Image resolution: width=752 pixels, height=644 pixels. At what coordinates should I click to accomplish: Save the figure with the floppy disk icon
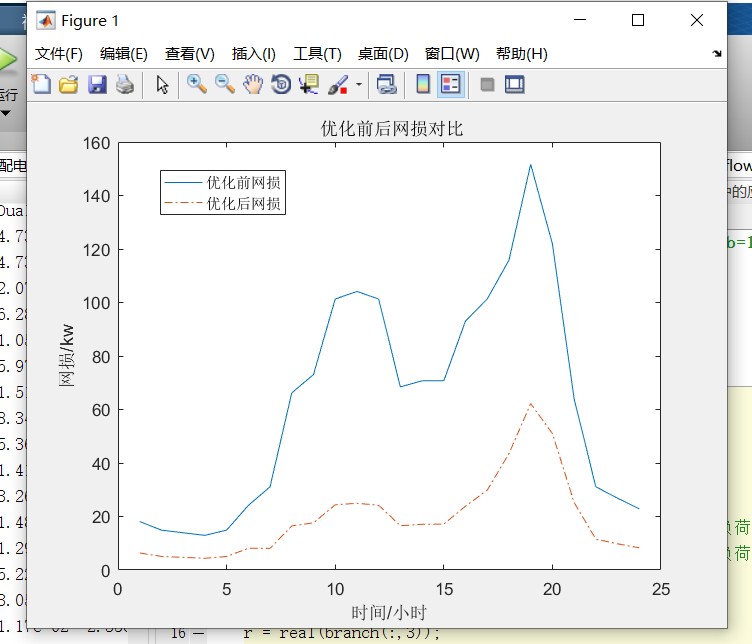(97, 84)
